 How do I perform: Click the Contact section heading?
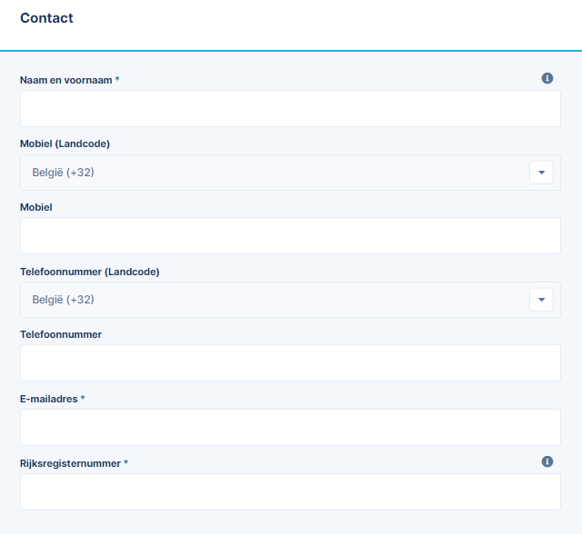tap(47, 18)
